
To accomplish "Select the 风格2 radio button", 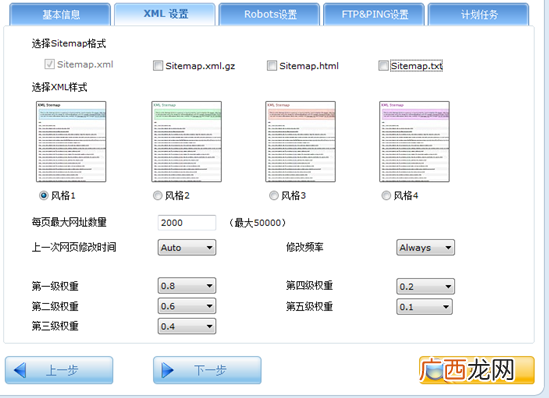I will [x=158, y=195].
